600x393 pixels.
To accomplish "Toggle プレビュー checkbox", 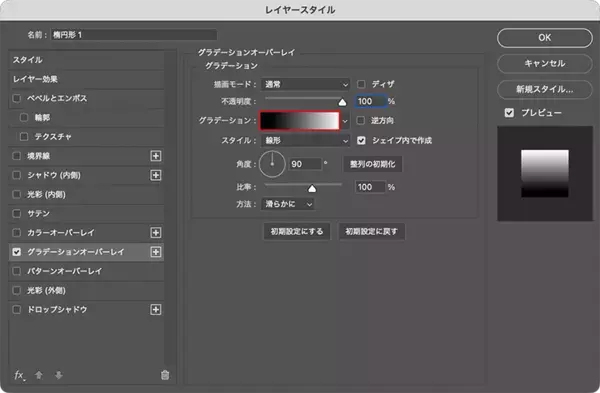I will point(509,113).
